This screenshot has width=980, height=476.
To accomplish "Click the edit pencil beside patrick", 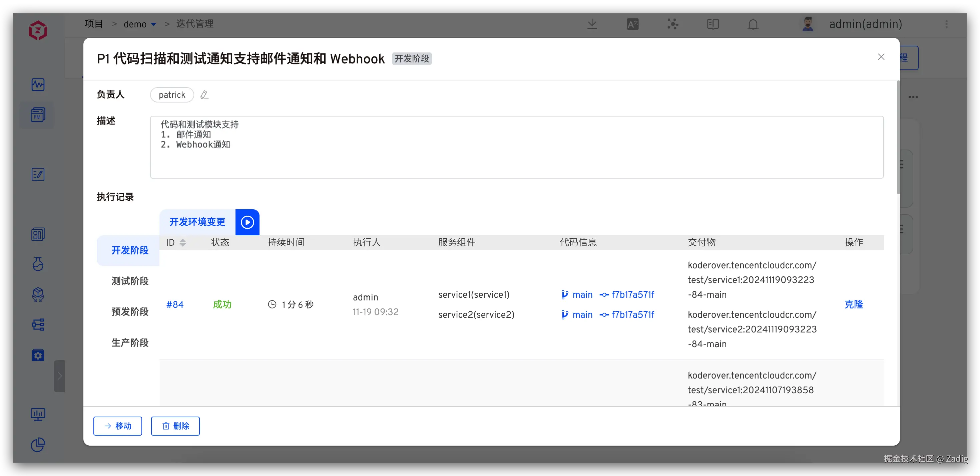I will click(204, 95).
